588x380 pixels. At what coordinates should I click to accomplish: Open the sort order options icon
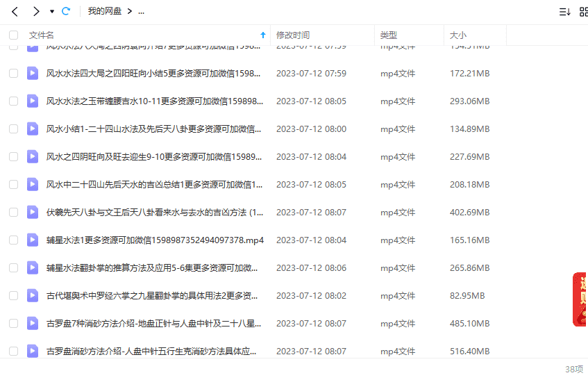coord(564,12)
